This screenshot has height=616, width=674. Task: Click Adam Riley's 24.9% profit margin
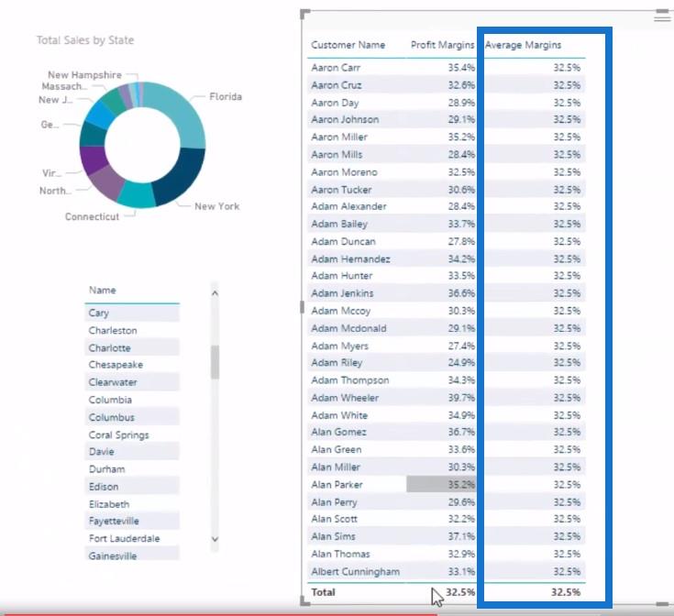tap(461, 363)
